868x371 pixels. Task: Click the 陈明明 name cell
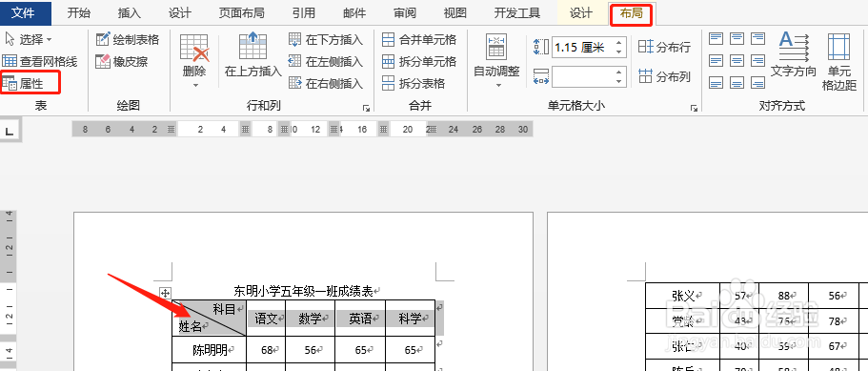point(210,350)
